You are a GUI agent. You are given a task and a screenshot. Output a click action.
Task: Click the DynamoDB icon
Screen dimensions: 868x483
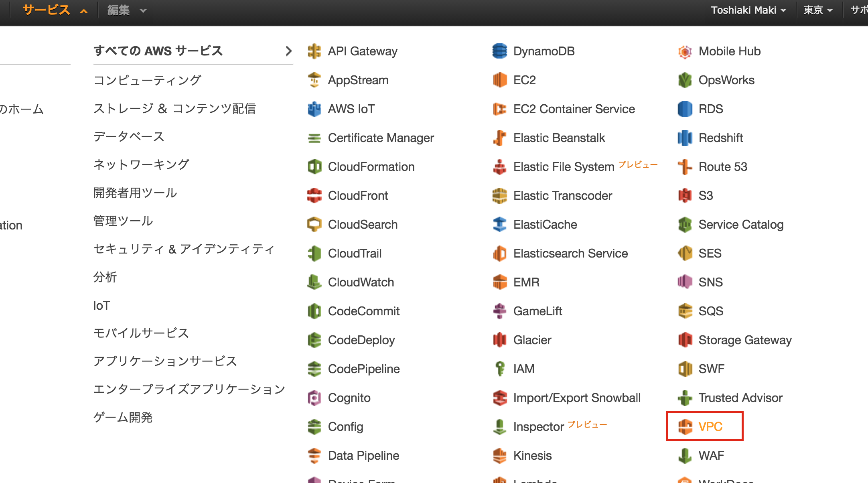point(499,51)
